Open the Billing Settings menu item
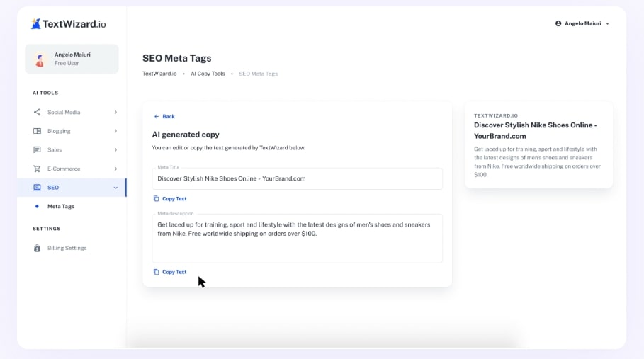Viewport: 644px width, 359px height. (67, 248)
